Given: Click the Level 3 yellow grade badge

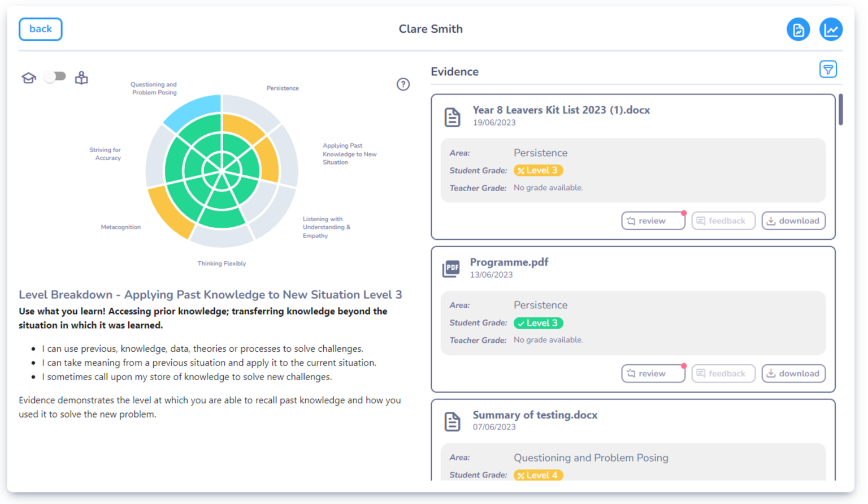Looking at the screenshot, I should coord(538,170).
